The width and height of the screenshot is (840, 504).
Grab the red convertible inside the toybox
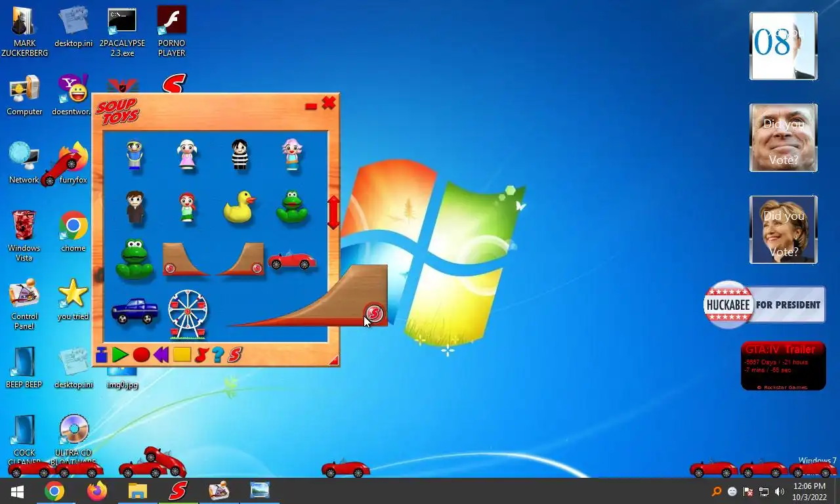coord(292,260)
